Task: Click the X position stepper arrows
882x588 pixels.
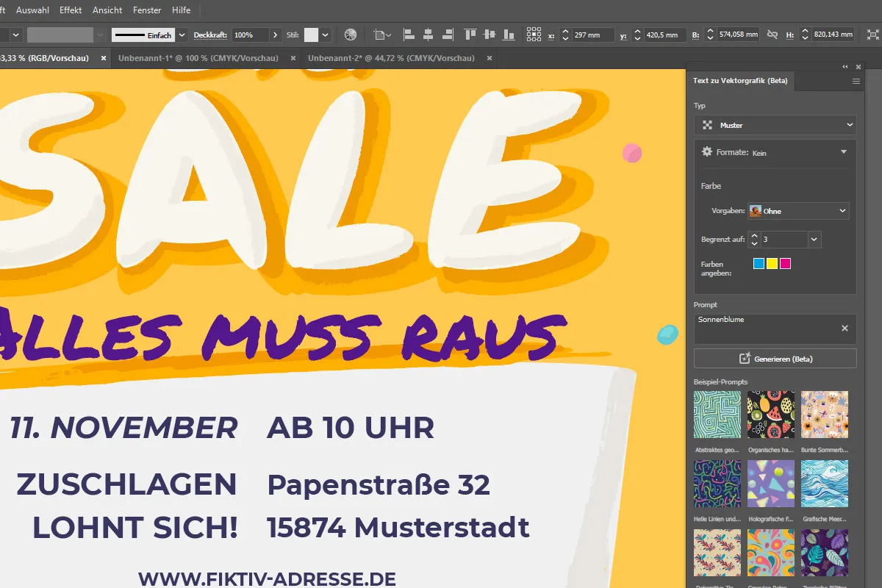Action: click(x=565, y=35)
